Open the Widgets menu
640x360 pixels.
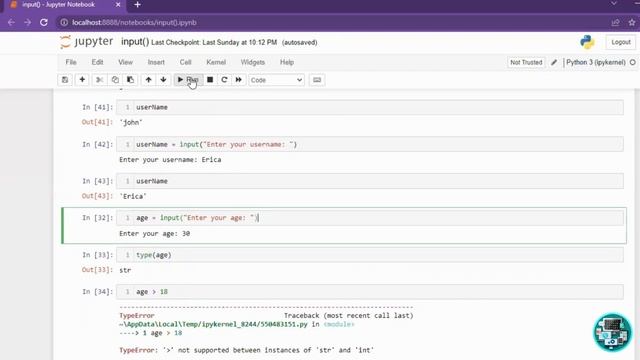tap(253, 62)
